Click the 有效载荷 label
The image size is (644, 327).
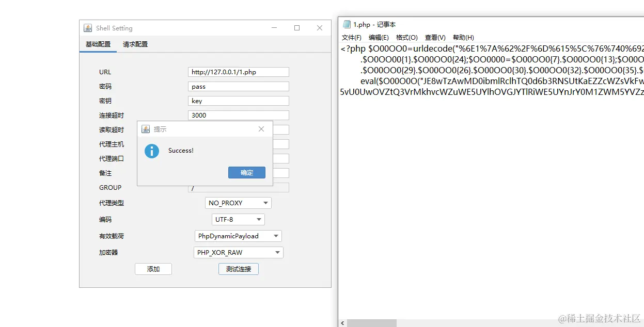click(x=112, y=236)
